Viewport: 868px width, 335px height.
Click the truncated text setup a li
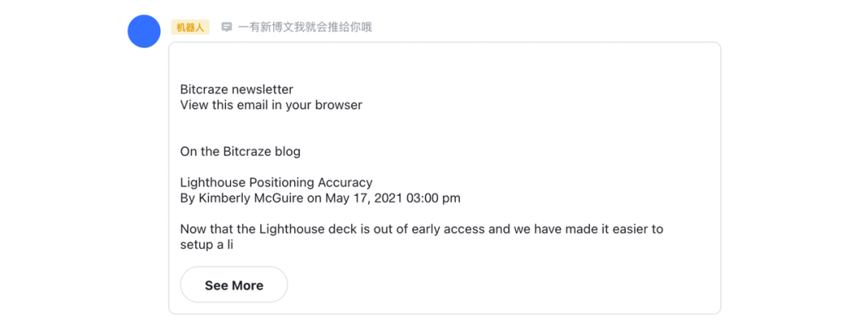[x=207, y=244]
